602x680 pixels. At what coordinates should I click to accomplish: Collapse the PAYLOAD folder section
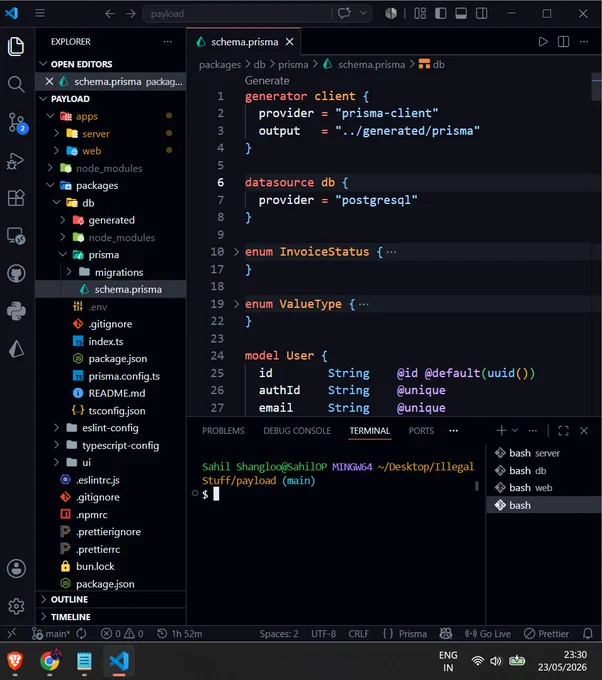(x=43, y=98)
